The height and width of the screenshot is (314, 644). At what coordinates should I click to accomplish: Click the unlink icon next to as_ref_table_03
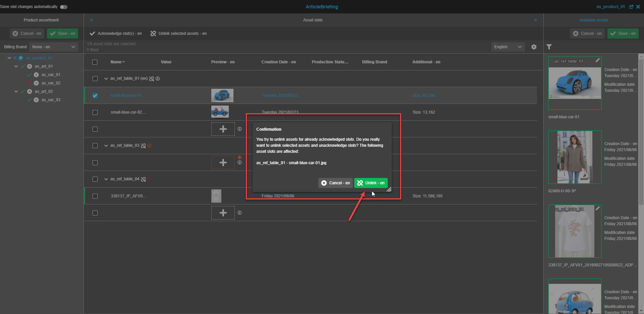pos(144,145)
